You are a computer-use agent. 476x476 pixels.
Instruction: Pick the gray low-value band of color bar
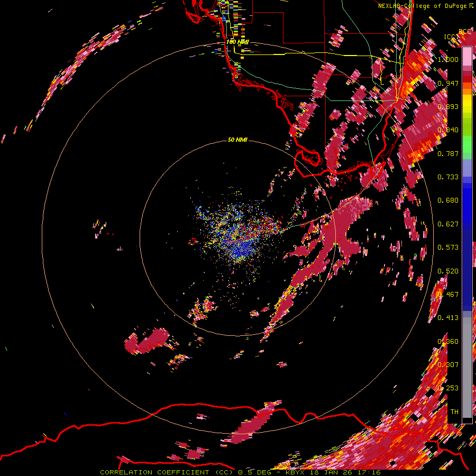point(467,368)
